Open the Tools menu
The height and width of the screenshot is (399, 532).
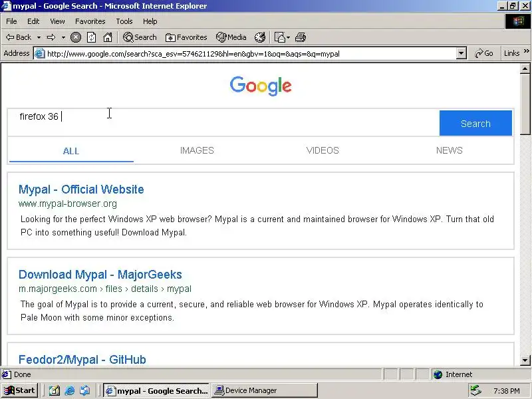point(124,21)
